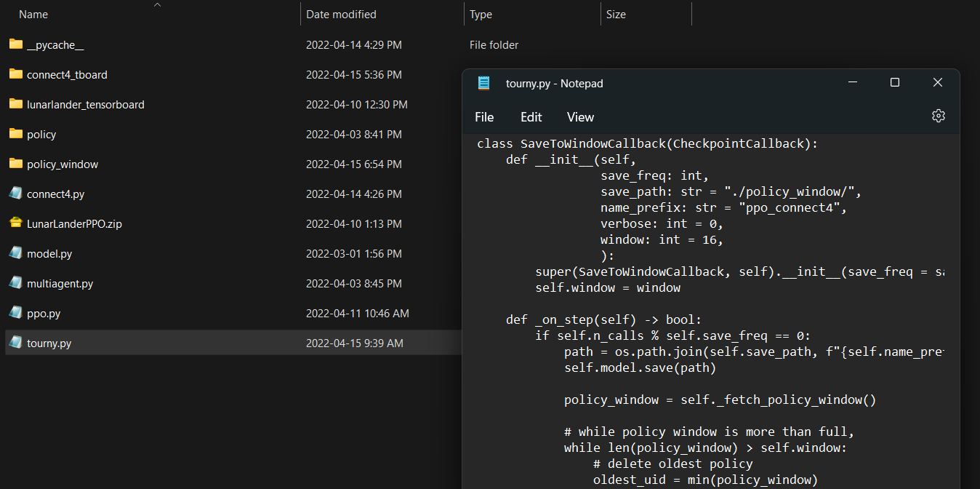This screenshot has height=489, width=980.
Task: Toggle sort direction arrow above Name
Action: point(157,4)
